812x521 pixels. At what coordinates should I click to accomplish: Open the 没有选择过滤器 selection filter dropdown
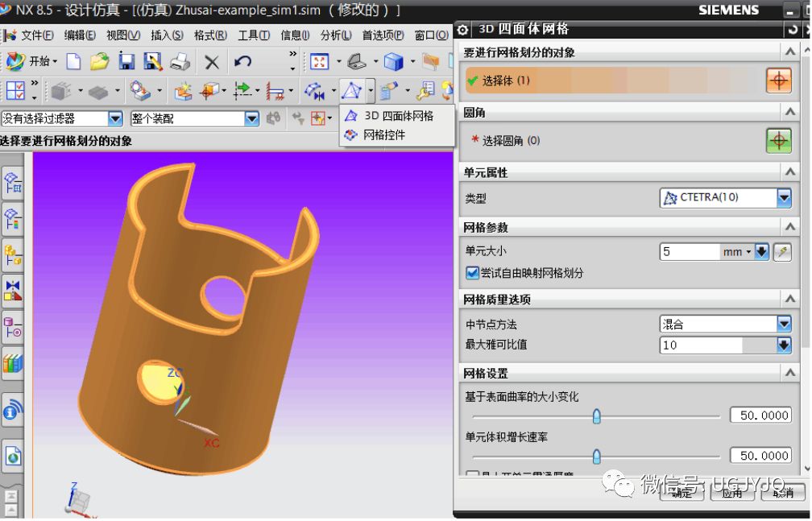[115, 118]
